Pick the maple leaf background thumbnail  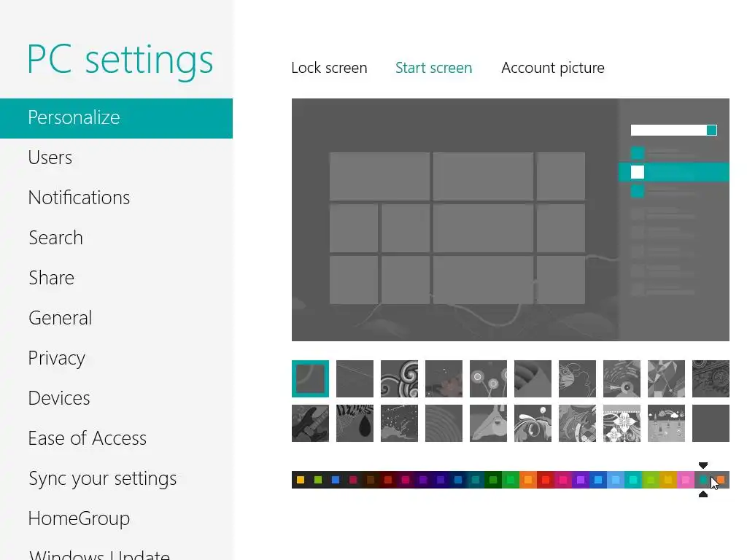[444, 378]
